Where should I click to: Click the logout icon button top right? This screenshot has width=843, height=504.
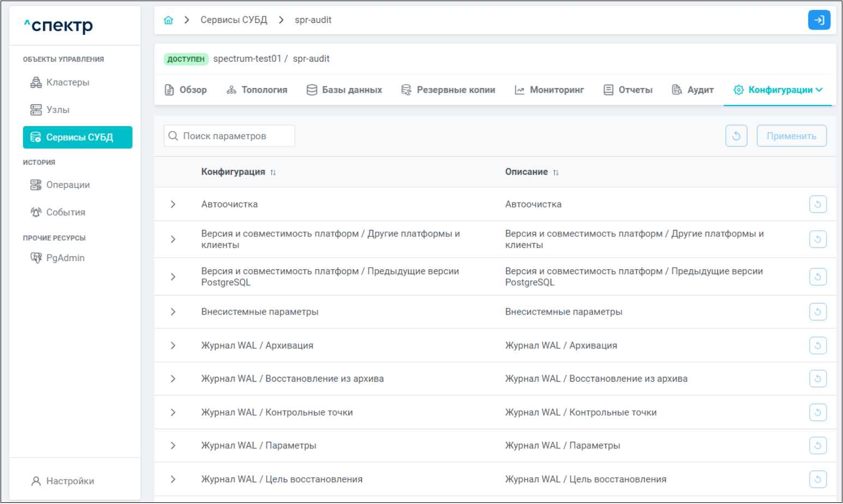(818, 20)
